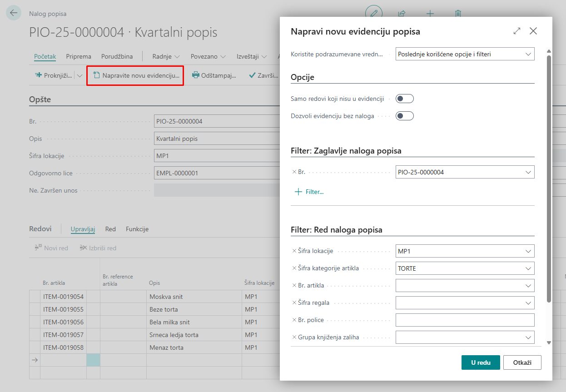This screenshot has width=566, height=392.
Task: Open the Poslednje korišćene opcije dropdown
Action: coord(465,54)
